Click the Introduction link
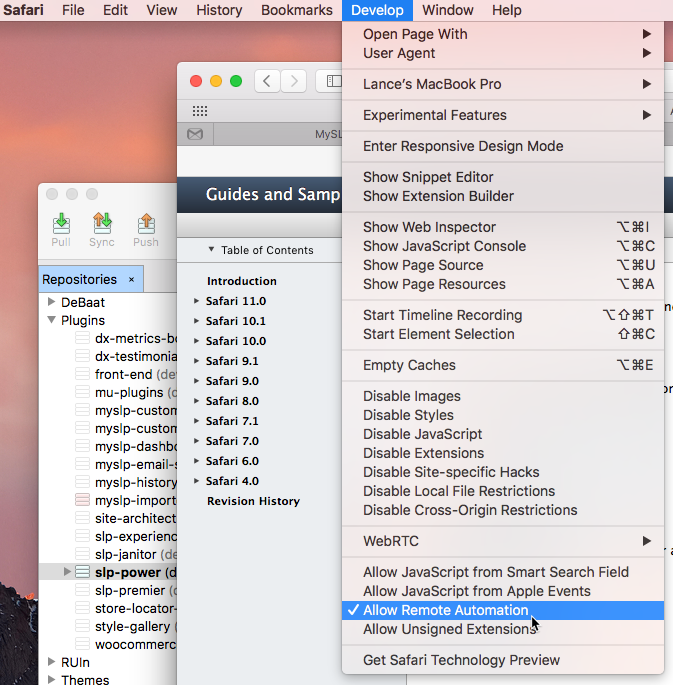 (x=242, y=281)
